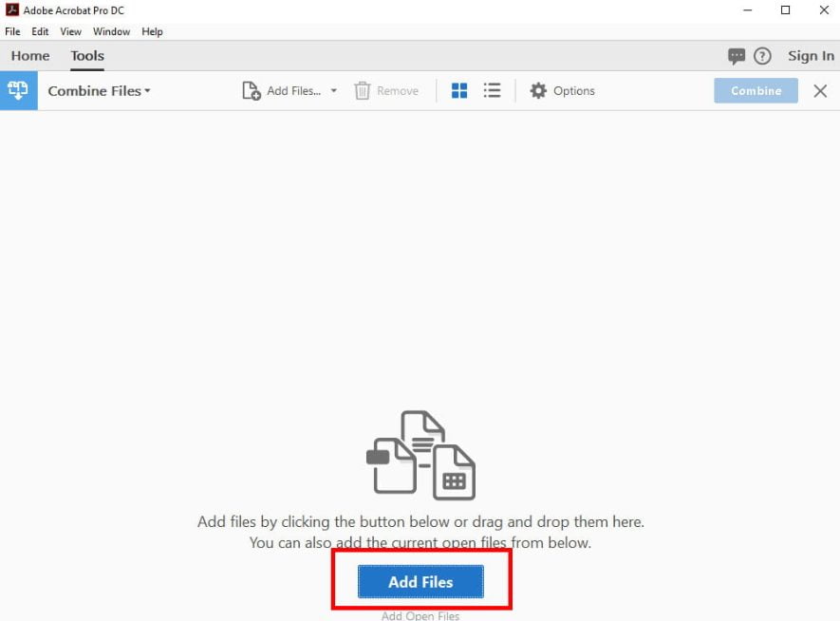
Task: Click the Remove trash icon
Action: pos(363,90)
